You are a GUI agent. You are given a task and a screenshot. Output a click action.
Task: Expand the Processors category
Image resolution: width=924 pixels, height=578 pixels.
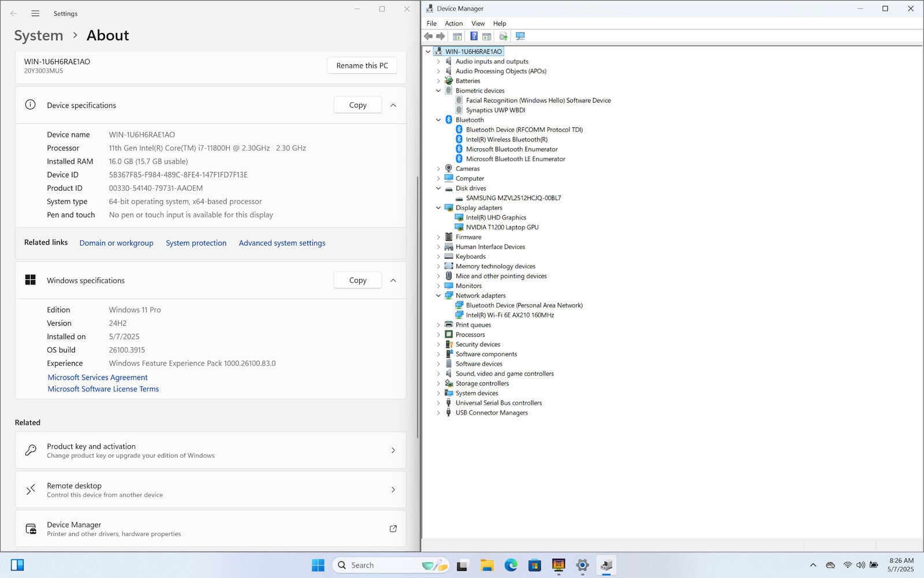point(438,335)
